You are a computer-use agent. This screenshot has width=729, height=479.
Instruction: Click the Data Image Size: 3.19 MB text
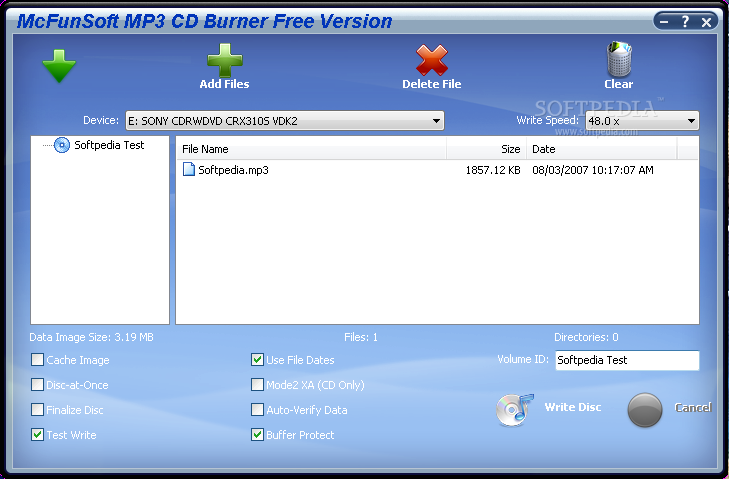click(92, 337)
